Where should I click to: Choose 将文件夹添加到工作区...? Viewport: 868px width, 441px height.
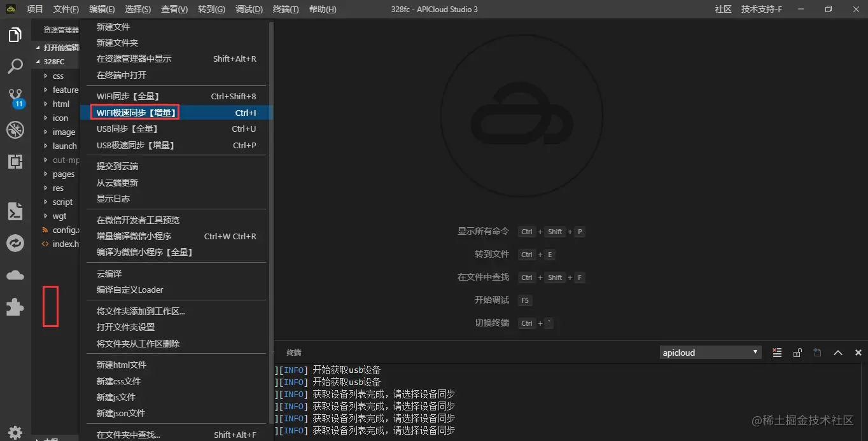[x=176, y=311]
